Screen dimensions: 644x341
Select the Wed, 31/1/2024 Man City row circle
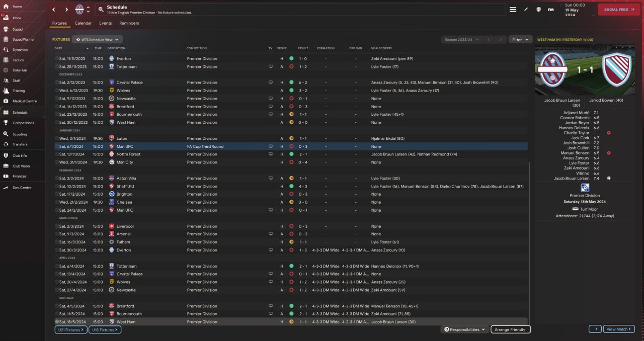(x=57, y=162)
